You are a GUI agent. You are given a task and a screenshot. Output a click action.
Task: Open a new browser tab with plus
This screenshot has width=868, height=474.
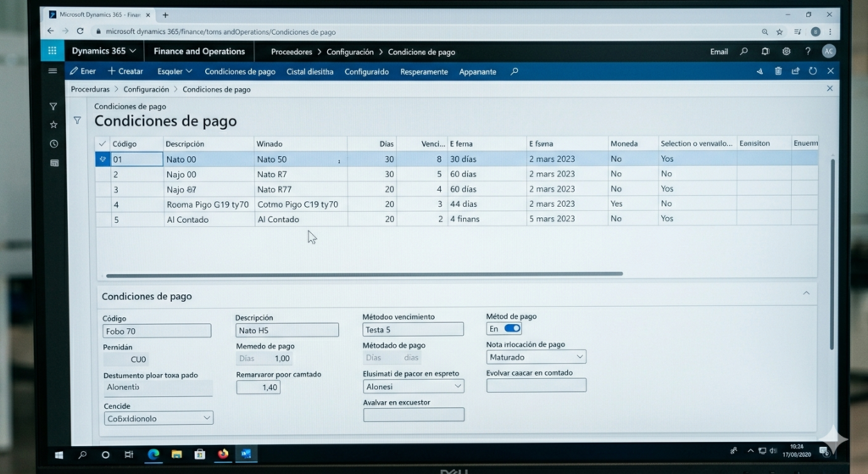click(165, 15)
